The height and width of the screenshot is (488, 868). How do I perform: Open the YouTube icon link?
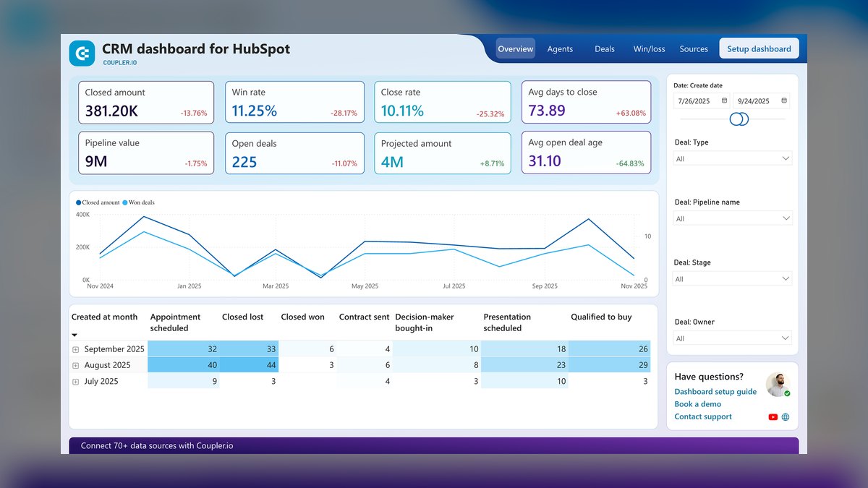click(773, 417)
